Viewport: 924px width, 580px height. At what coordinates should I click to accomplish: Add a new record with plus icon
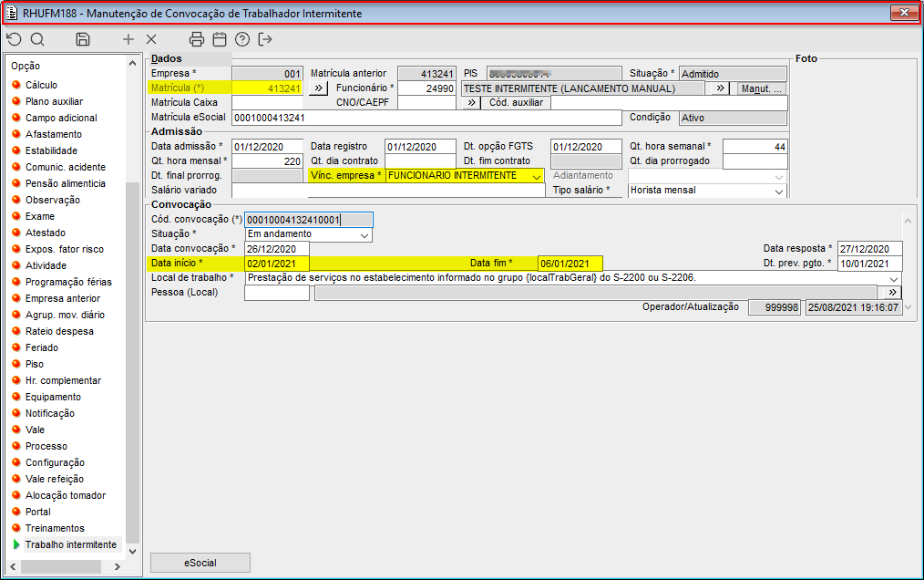point(128,39)
